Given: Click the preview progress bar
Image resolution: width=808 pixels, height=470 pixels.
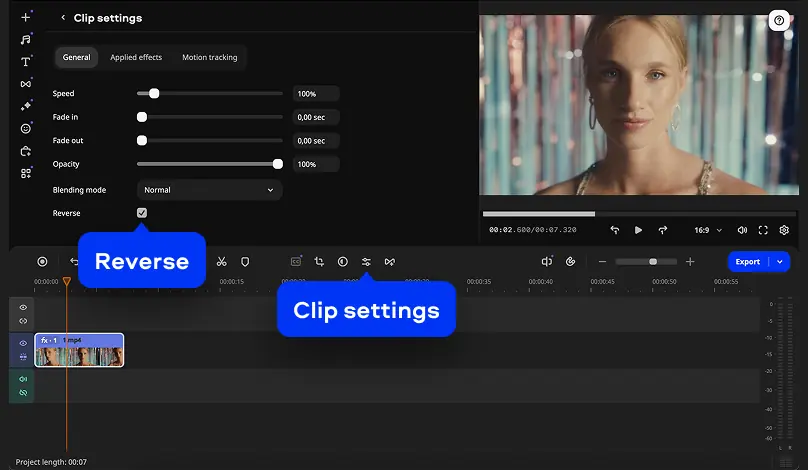Looking at the screenshot, I should point(639,213).
